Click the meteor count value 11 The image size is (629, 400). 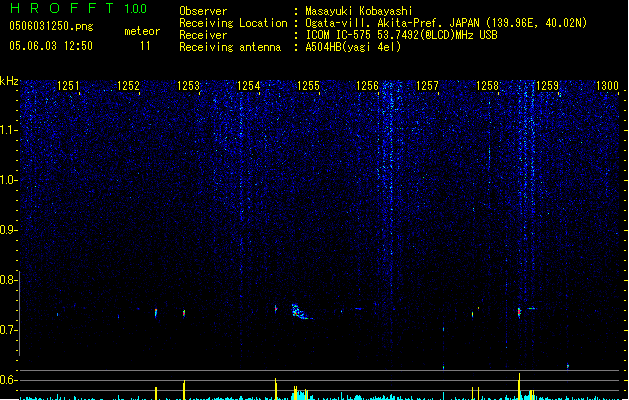click(145, 46)
